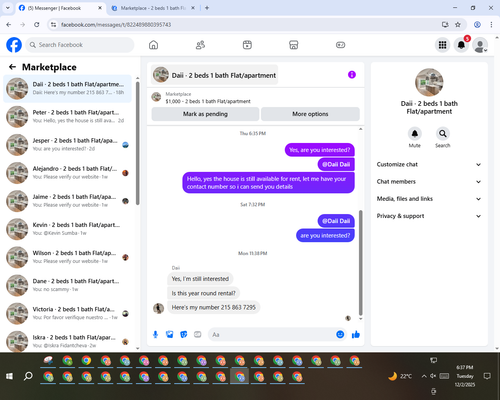The width and height of the screenshot is (500, 400).
Task: Open the Friends icon in top navigation
Action: pos(200,45)
